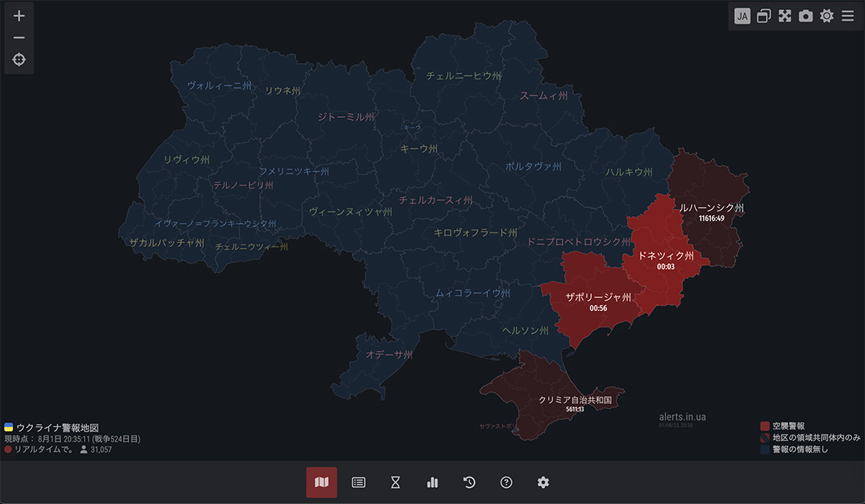The height and width of the screenshot is (504, 865).
Task: Zoom in on the map with plus button
Action: click(19, 16)
